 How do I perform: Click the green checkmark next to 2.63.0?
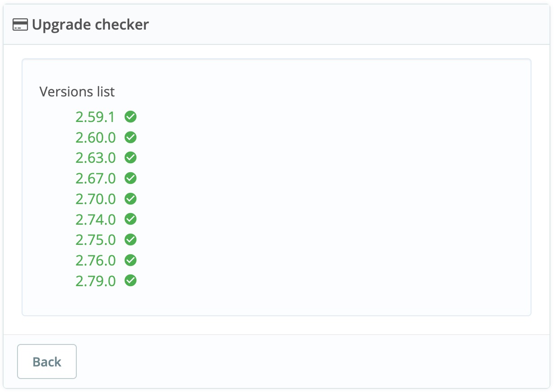[x=131, y=158]
